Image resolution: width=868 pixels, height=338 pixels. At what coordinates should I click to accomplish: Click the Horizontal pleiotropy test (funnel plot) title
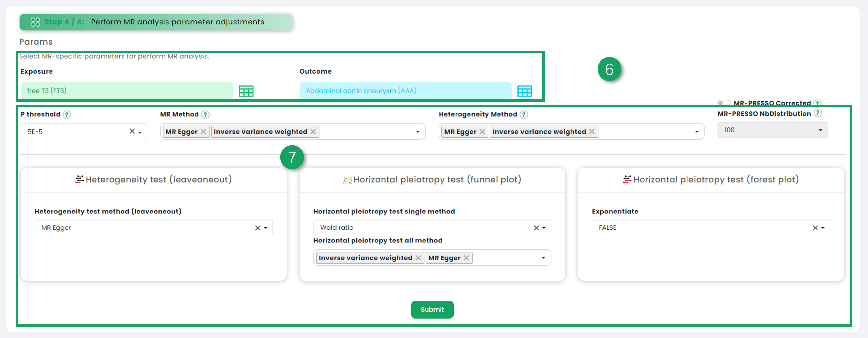[437, 179]
